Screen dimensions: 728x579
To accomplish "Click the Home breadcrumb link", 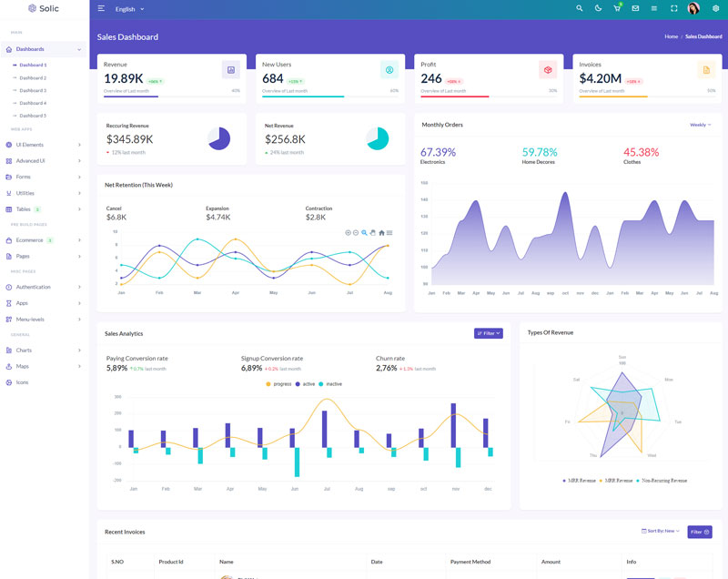I will (x=671, y=36).
